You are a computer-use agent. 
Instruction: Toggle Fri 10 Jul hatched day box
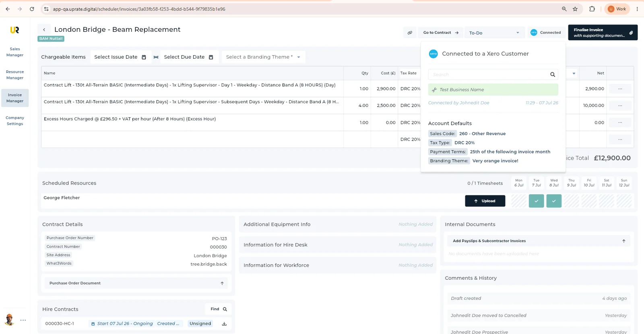[x=589, y=201]
